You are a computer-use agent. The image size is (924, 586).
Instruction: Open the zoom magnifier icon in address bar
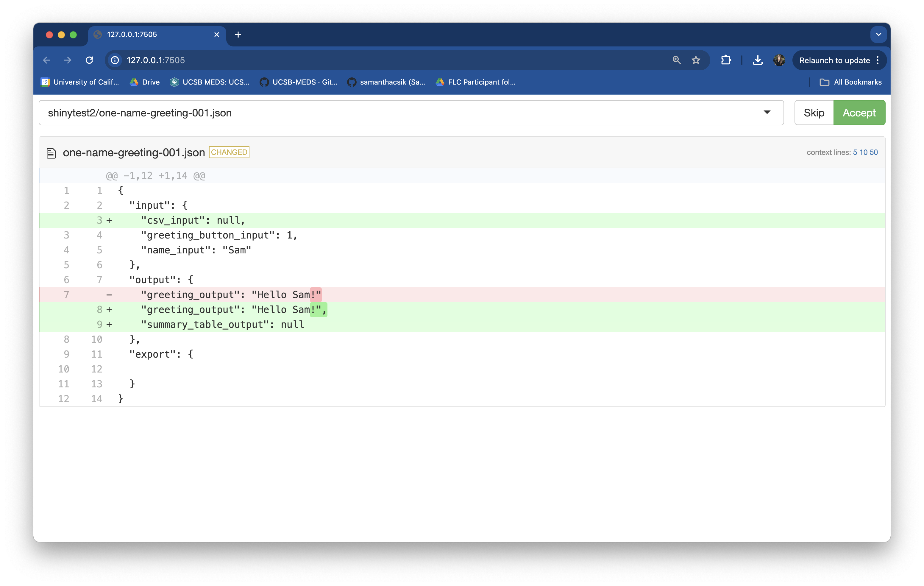[x=677, y=60]
